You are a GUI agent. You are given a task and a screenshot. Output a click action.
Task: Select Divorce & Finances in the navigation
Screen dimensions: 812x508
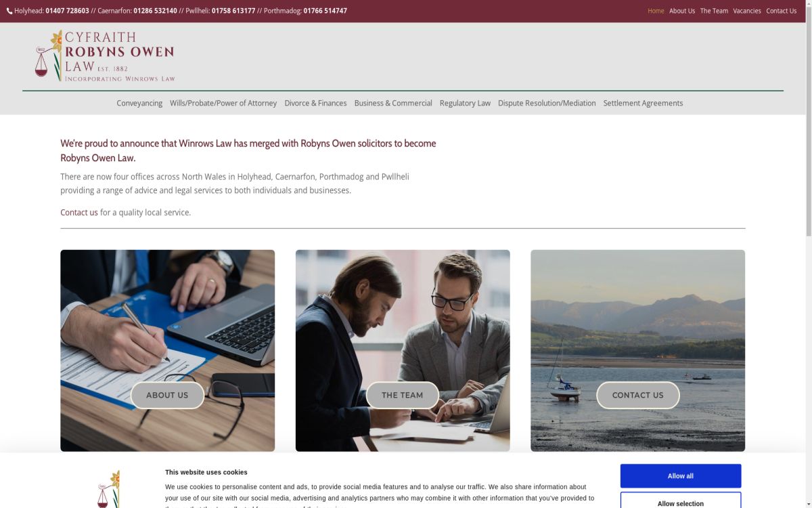(315, 103)
